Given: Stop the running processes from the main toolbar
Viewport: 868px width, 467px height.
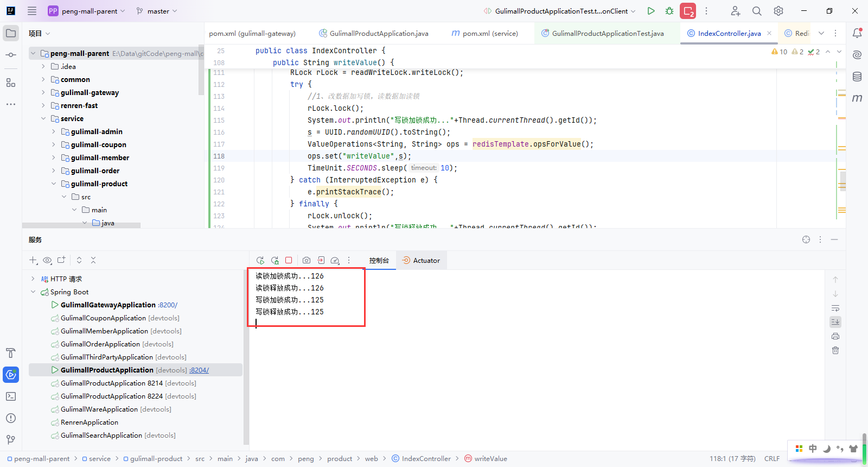Looking at the screenshot, I should click(688, 11).
